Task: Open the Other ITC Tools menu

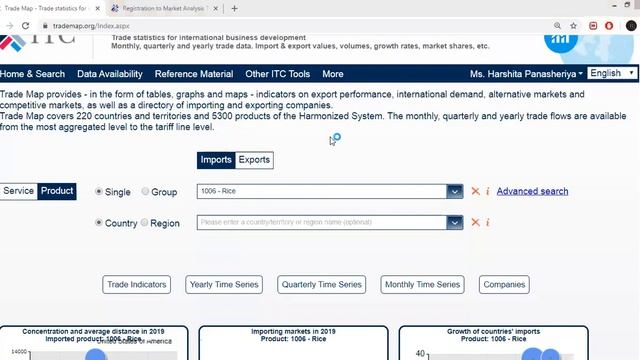Action: point(278,74)
